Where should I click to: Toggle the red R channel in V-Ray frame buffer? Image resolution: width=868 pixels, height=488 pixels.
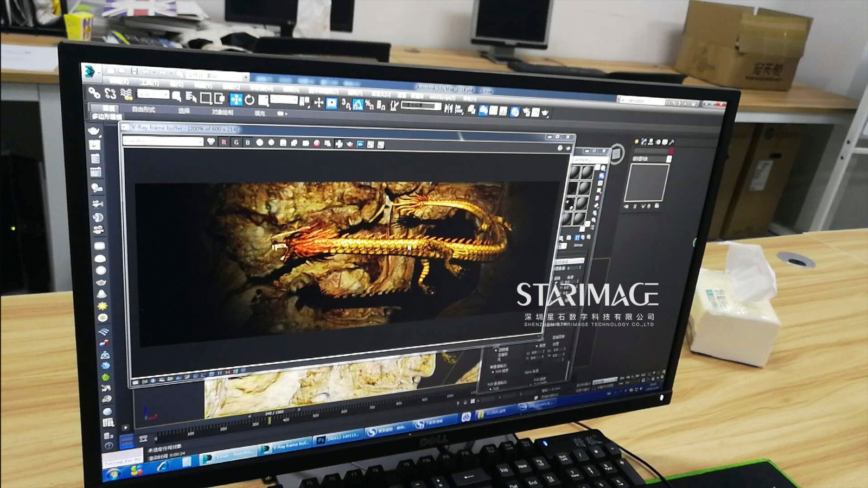point(224,142)
